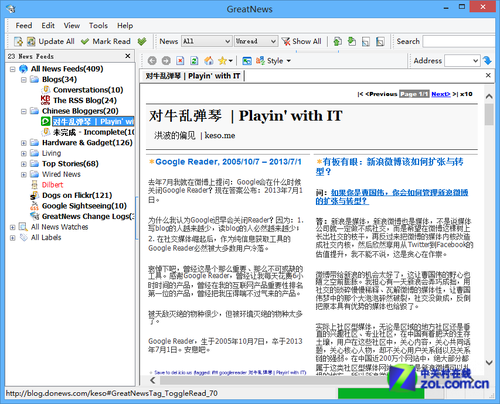Open the Feed menu

pos(24,26)
